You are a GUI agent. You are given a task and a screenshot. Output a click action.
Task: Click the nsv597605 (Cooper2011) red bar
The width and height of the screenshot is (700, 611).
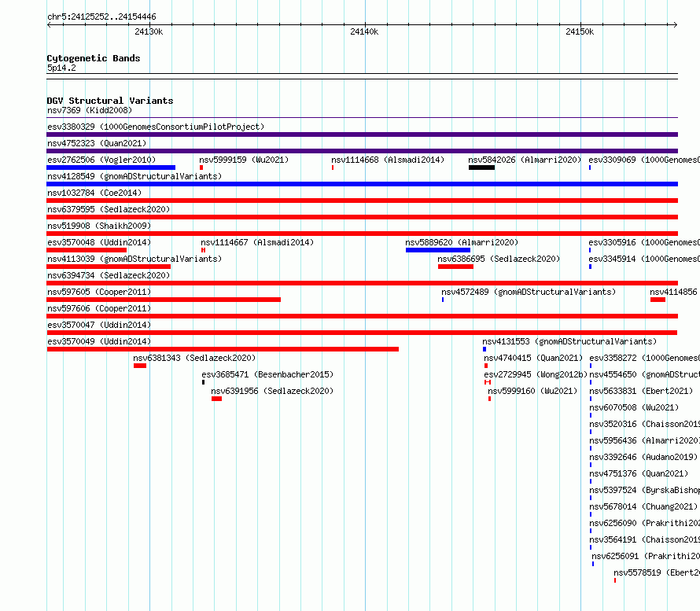click(164, 300)
